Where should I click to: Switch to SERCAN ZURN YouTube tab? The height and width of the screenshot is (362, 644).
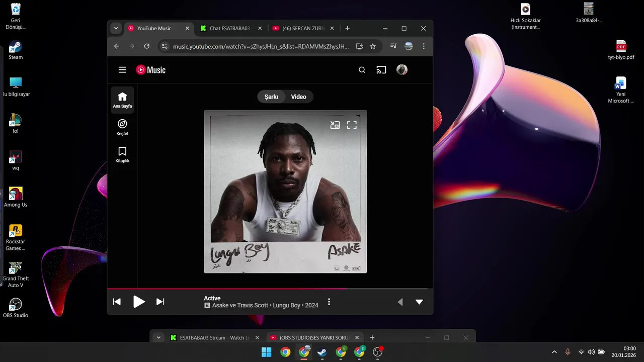click(x=303, y=29)
